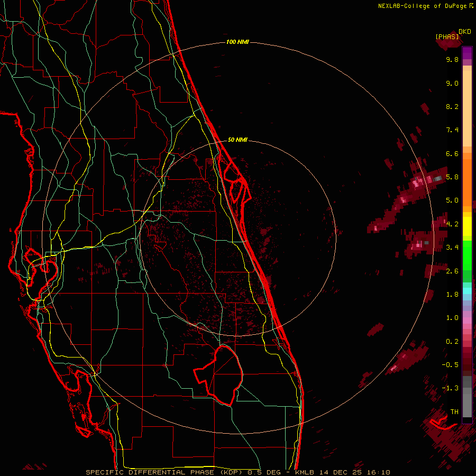Click the 9.8 value on the color scale
Viewport: 476px width, 476px height.
pos(452,59)
